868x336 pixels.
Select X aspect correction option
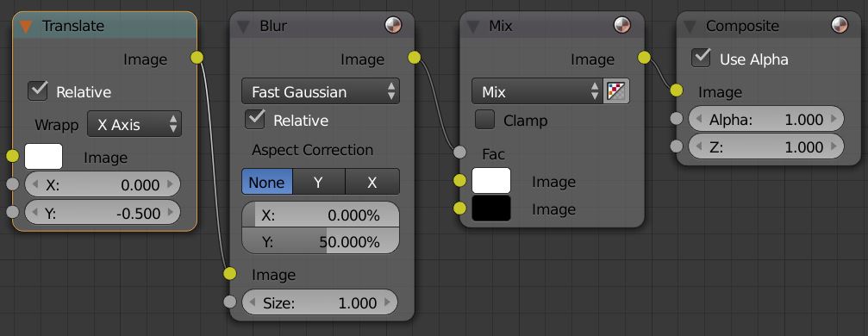pos(372,182)
